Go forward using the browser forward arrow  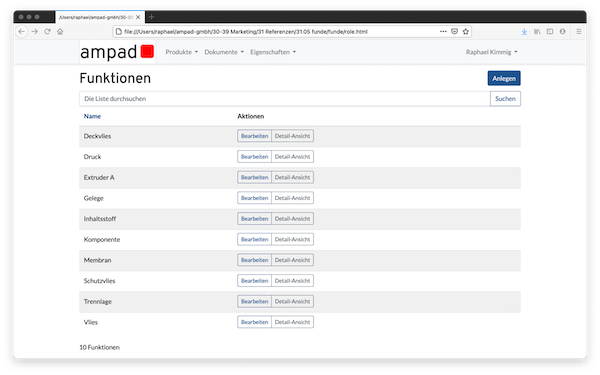click(35, 31)
